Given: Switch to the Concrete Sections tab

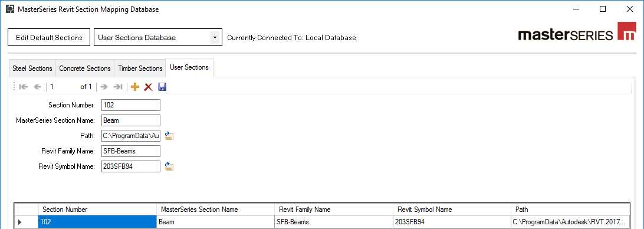Looking at the screenshot, I should pos(85,68).
